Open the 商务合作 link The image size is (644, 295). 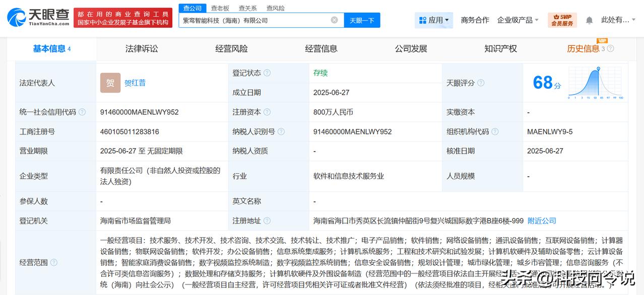point(475,20)
